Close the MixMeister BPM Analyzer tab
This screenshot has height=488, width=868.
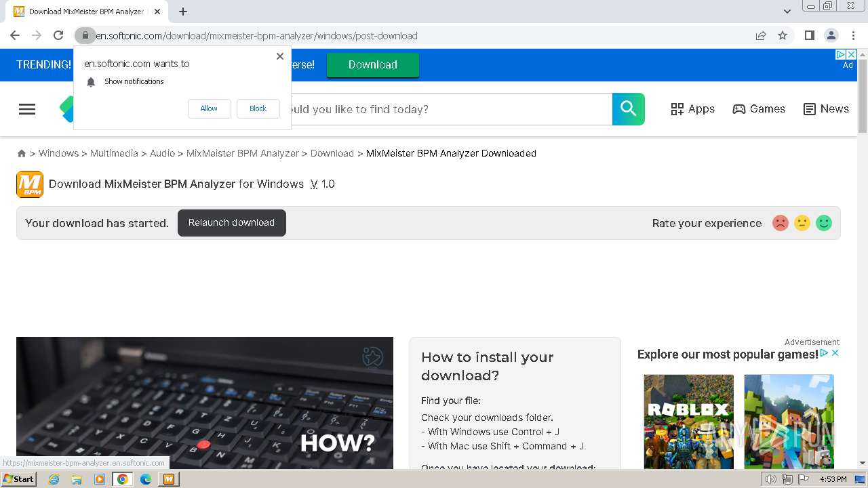point(157,12)
